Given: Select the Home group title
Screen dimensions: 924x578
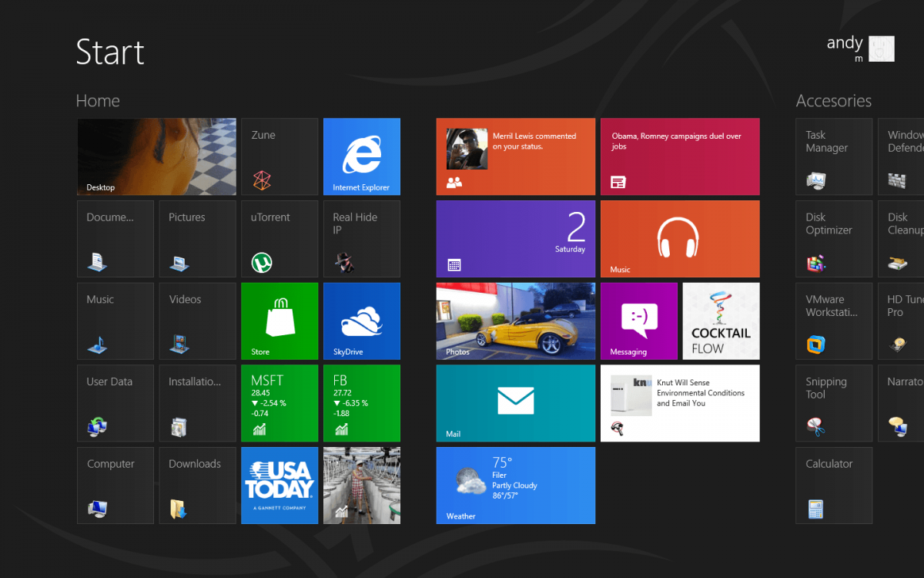Looking at the screenshot, I should point(98,101).
